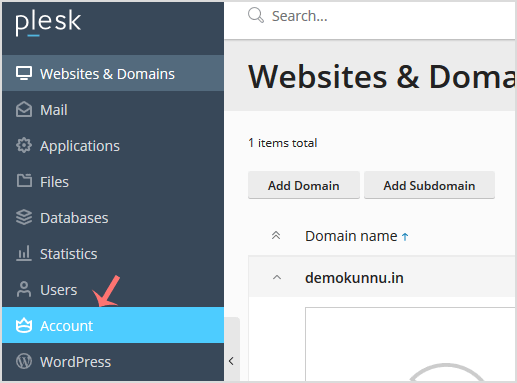Click the sort arrow beside Domain name

coord(405,237)
